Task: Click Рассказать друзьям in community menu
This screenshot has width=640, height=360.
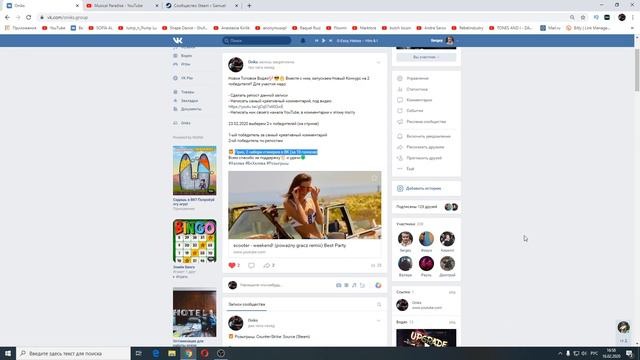Action: (x=426, y=147)
